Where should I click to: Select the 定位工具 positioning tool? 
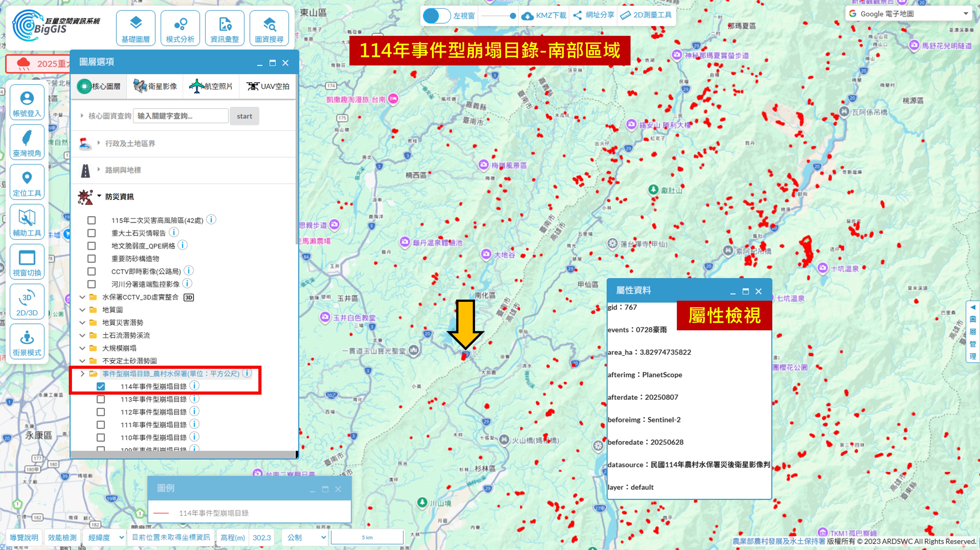click(27, 182)
